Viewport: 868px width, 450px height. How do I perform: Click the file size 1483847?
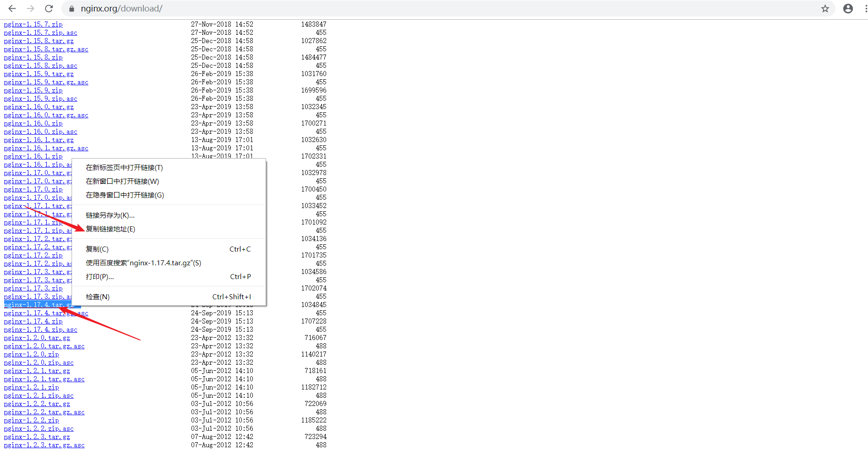[314, 24]
